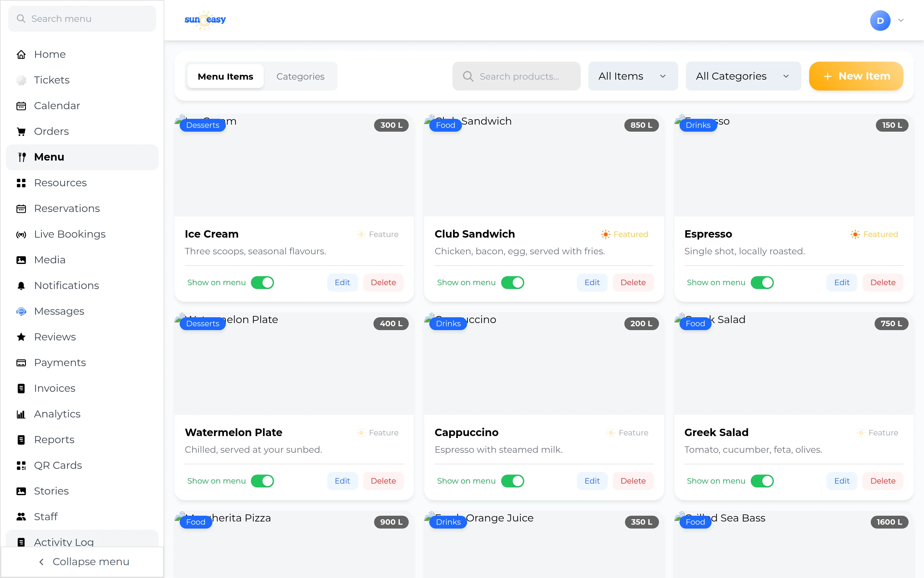The width and height of the screenshot is (924, 578).
Task: Toggle Show on menu for Watermelon Plate
Action: point(262,481)
